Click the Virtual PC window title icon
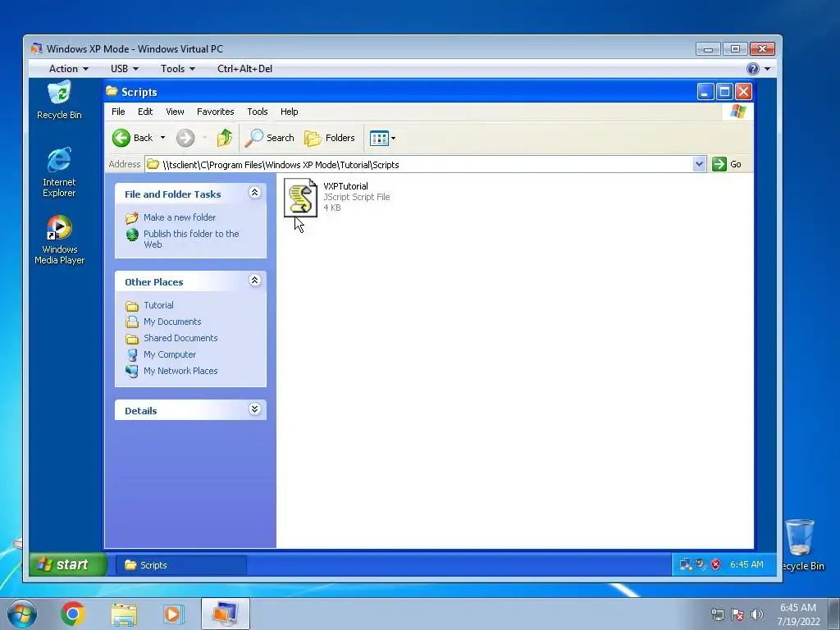Image resolution: width=840 pixels, height=630 pixels. pos(36,48)
